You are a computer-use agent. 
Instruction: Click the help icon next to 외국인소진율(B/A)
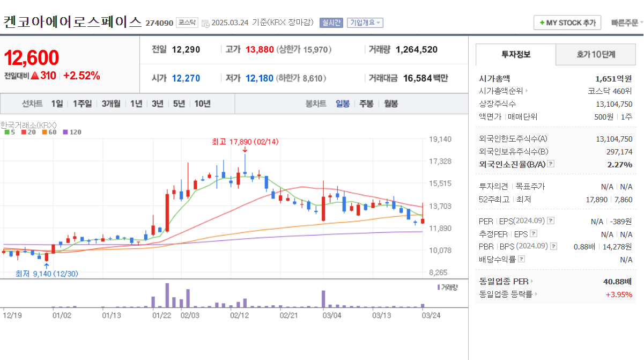[550, 164]
